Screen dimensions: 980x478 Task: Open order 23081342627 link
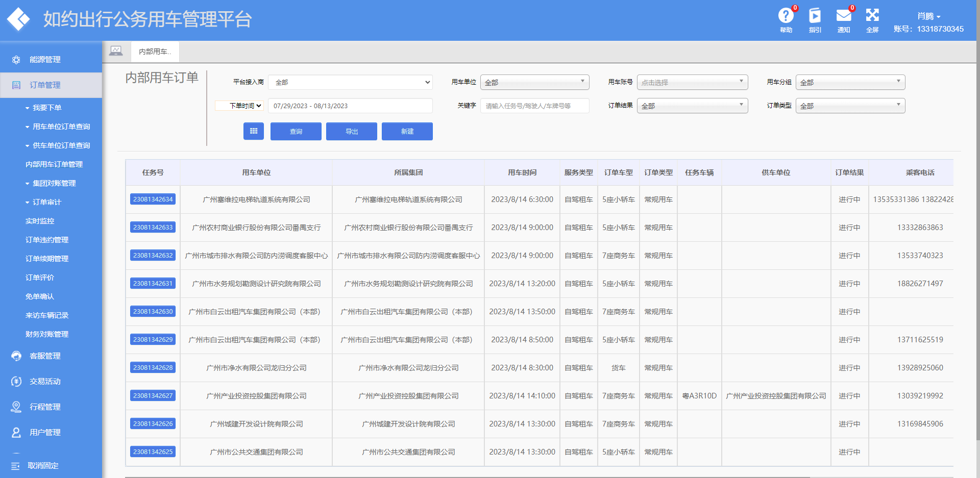(x=153, y=395)
